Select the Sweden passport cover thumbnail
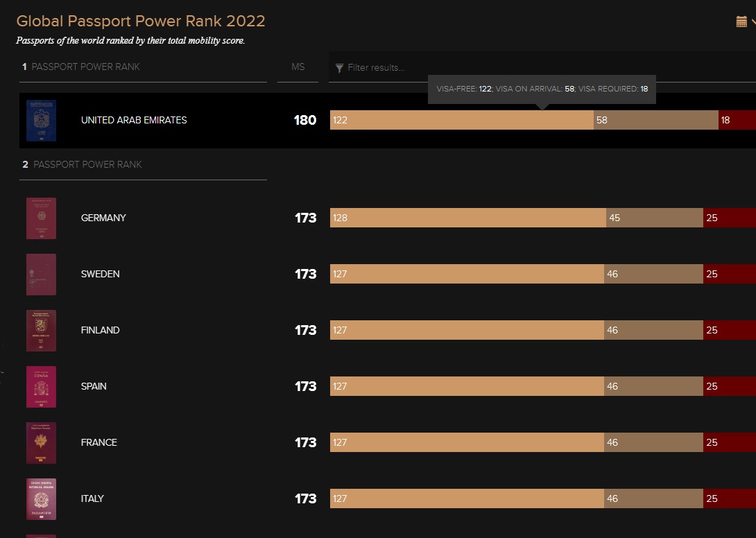Viewport: 756px width, 538px height. point(41,275)
